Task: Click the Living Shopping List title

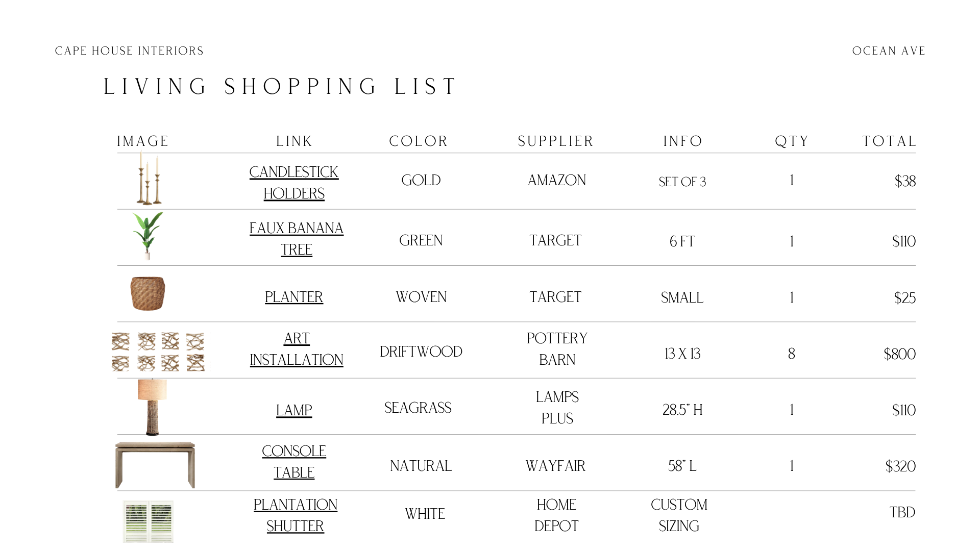Action: [x=281, y=87]
